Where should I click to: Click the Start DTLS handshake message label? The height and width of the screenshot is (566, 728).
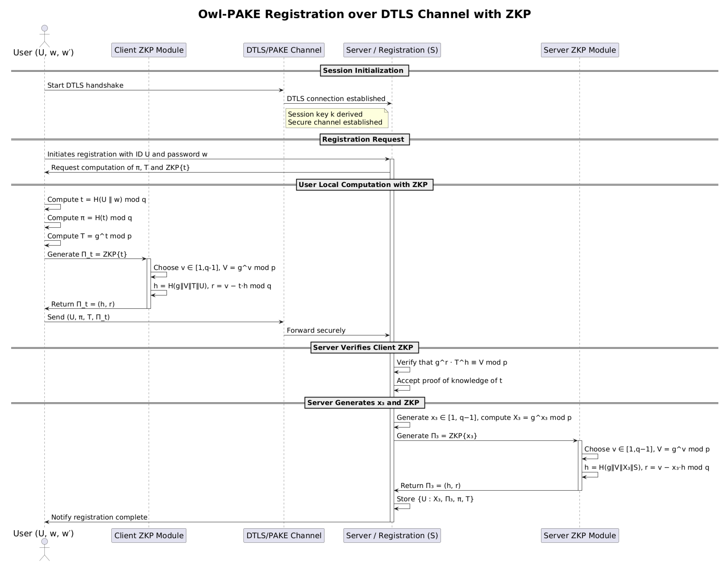pyautogui.click(x=85, y=85)
